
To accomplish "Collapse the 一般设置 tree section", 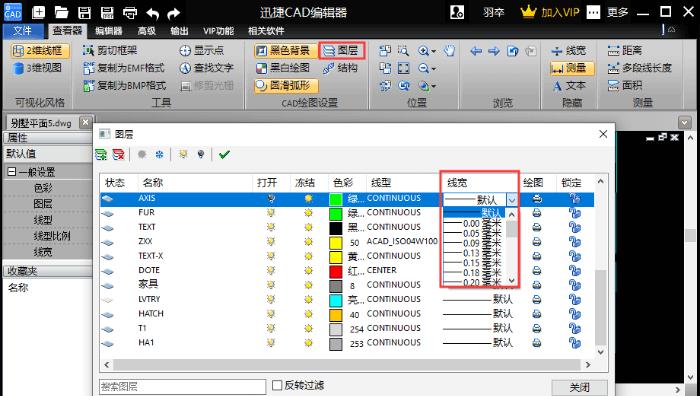I will (12, 172).
